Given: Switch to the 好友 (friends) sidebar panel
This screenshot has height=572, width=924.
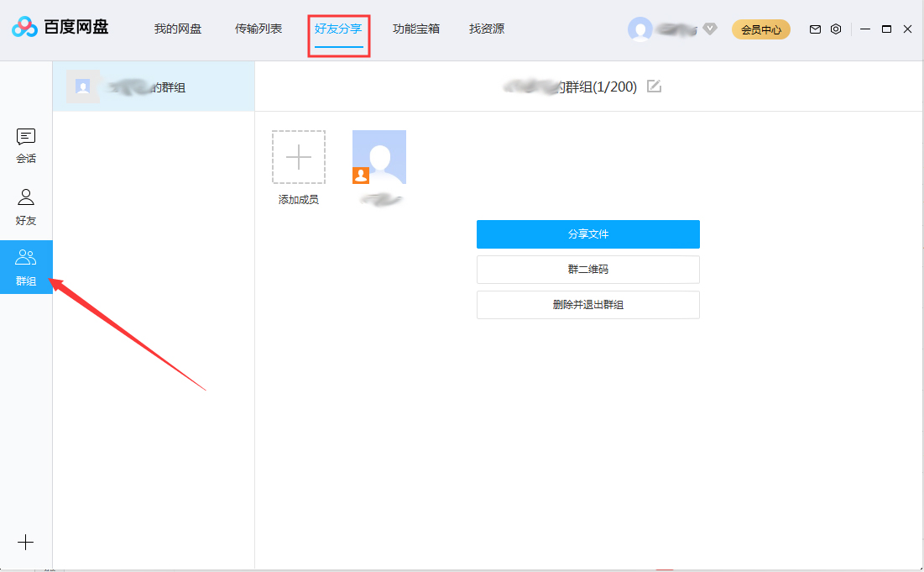Looking at the screenshot, I should tap(25, 205).
